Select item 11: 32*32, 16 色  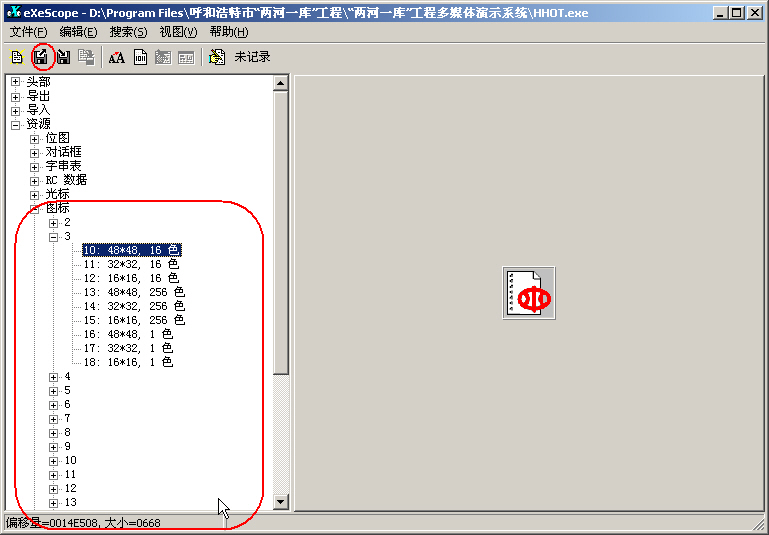[131, 264]
